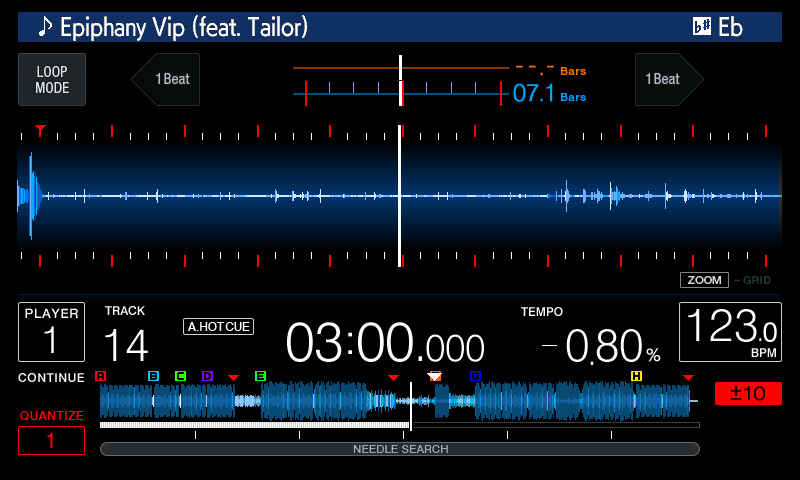Select green hot cue E marker
The width and height of the screenshot is (800, 480).
click(x=260, y=376)
